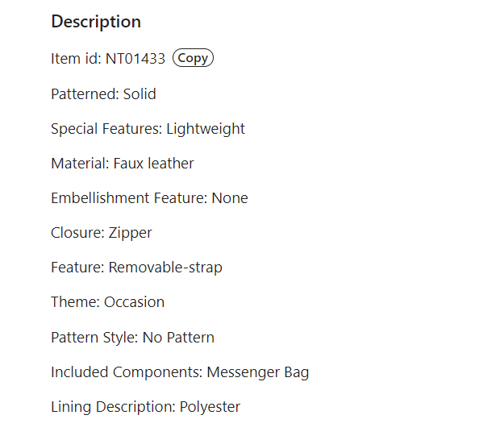Select the 'Messenger Bag' component value
The image size is (504, 440).
pyautogui.click(x=258, y=372)
